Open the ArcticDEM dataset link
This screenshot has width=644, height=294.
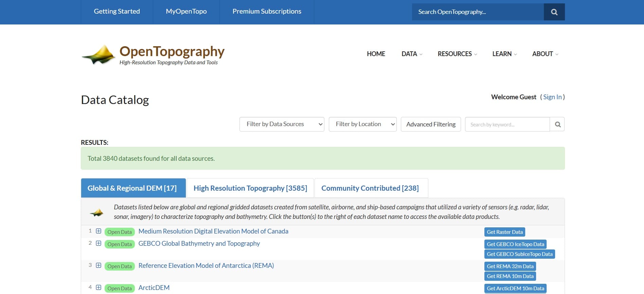click(154, 288)
